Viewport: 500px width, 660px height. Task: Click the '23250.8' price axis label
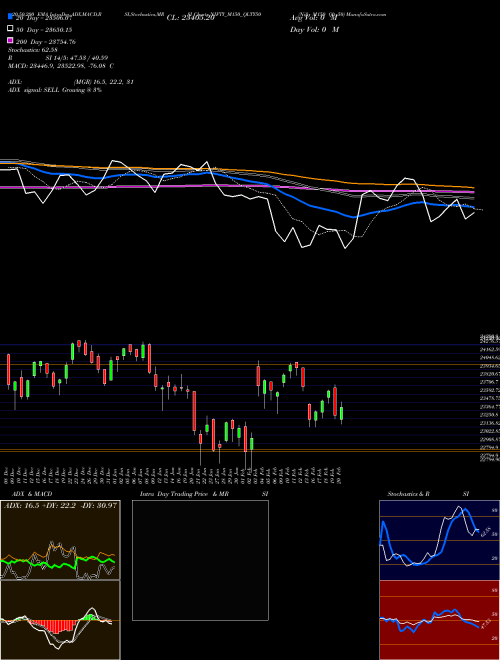coord(489,415)
